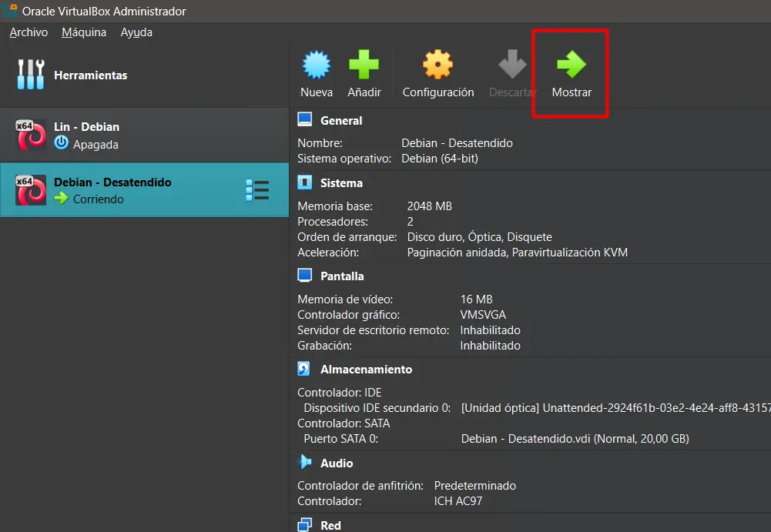Click the Añadir green plus icon
The image size is (771, 532).
click(x=364, y=65)
